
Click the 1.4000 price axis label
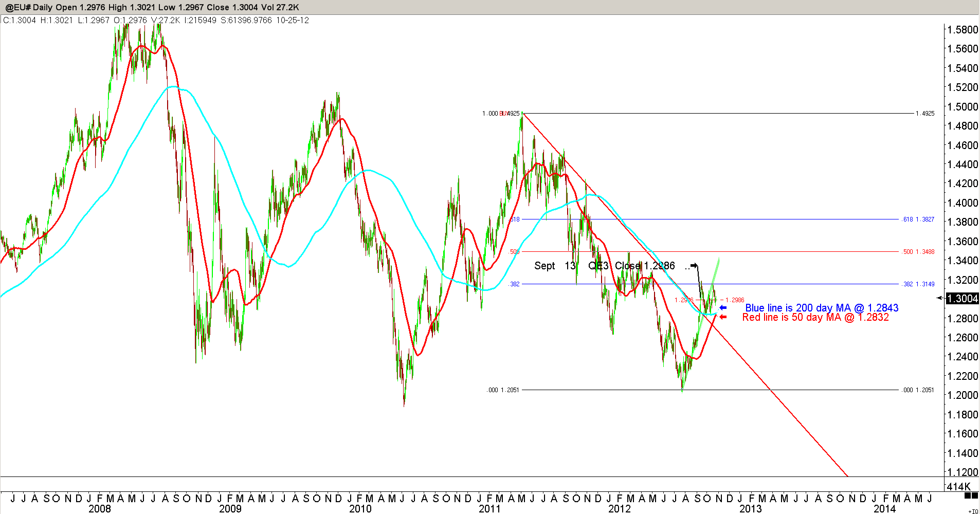coord(963,203)
